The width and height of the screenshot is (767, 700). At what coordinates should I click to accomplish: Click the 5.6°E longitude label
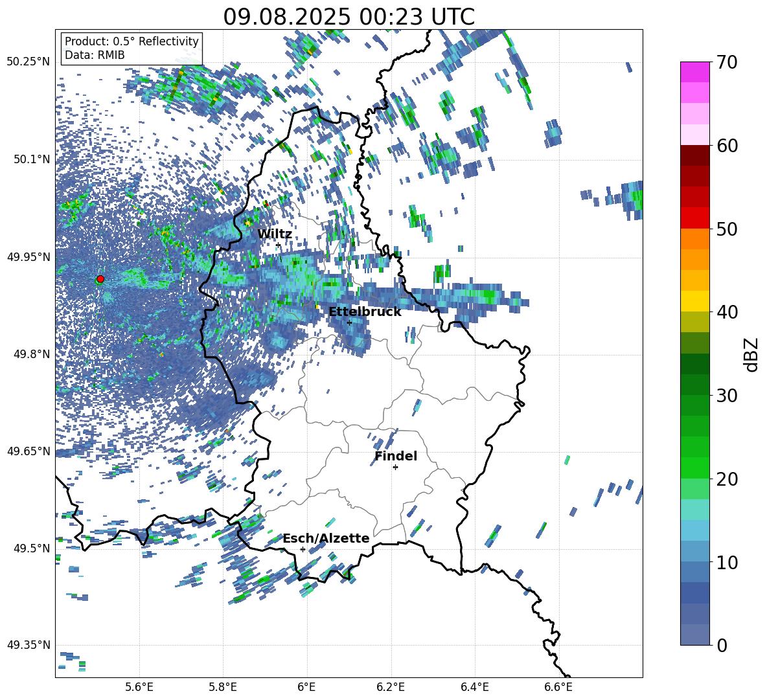[x=139, y=687]
